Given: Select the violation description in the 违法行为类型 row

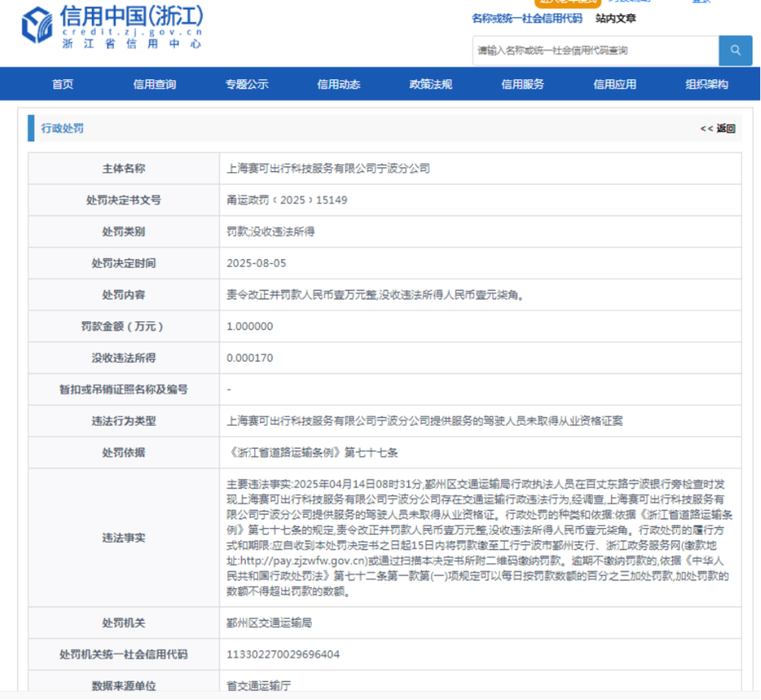Looking at the screenshot, I should pyautogui.click(x=425, y=421).
